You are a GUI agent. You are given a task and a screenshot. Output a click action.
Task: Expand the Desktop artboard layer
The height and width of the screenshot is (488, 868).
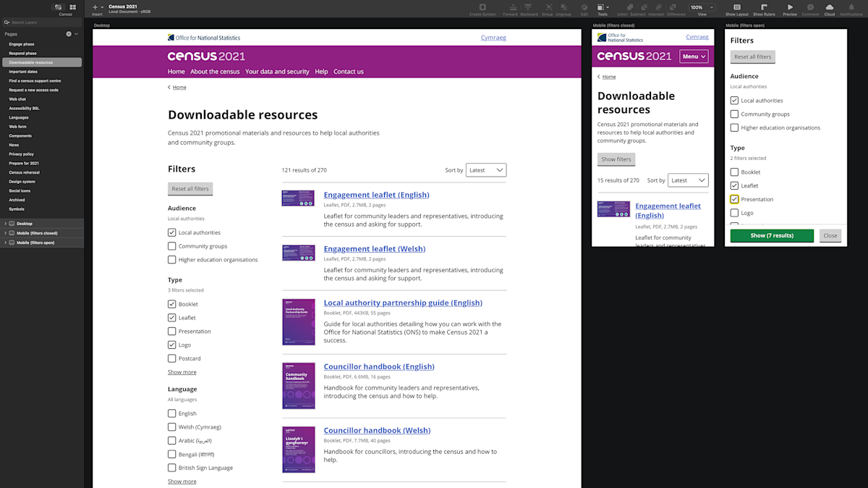[5, 224]
